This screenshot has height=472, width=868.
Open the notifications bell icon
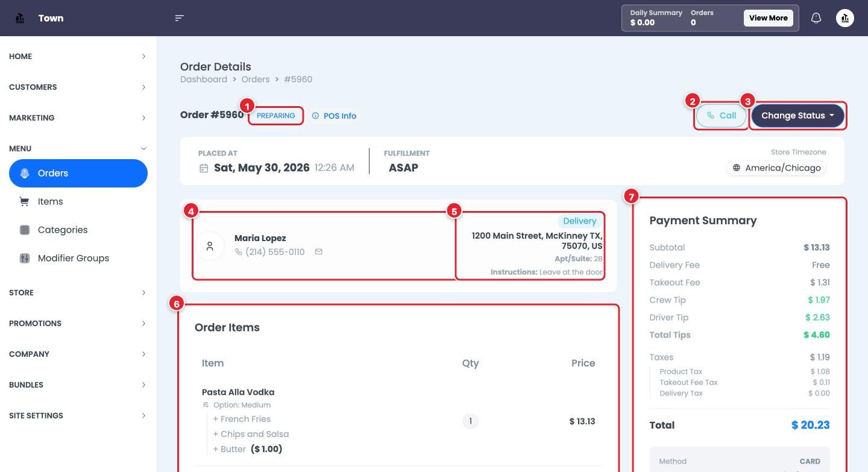click(x=816, y=18)
